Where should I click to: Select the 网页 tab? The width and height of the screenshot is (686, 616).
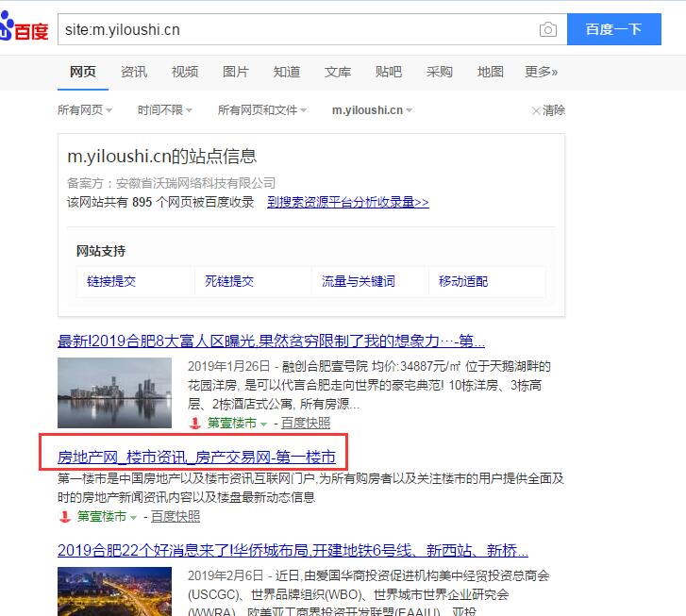(83, 72)
